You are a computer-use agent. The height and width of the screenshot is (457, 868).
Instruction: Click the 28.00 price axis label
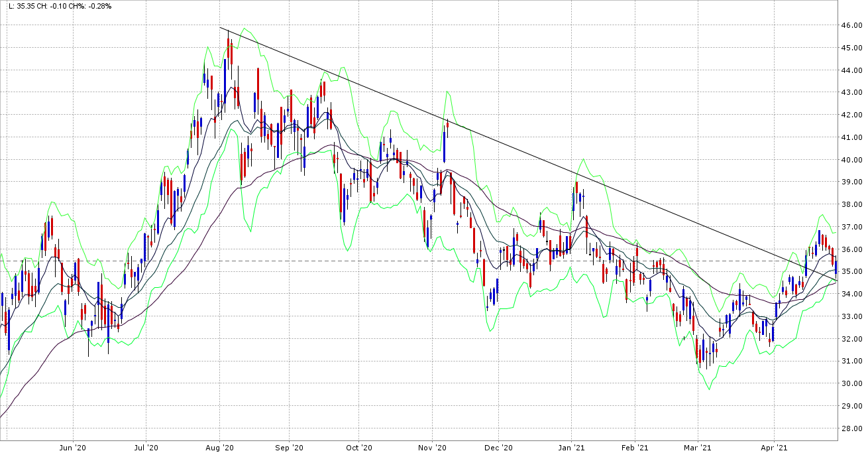coord(851,428)
